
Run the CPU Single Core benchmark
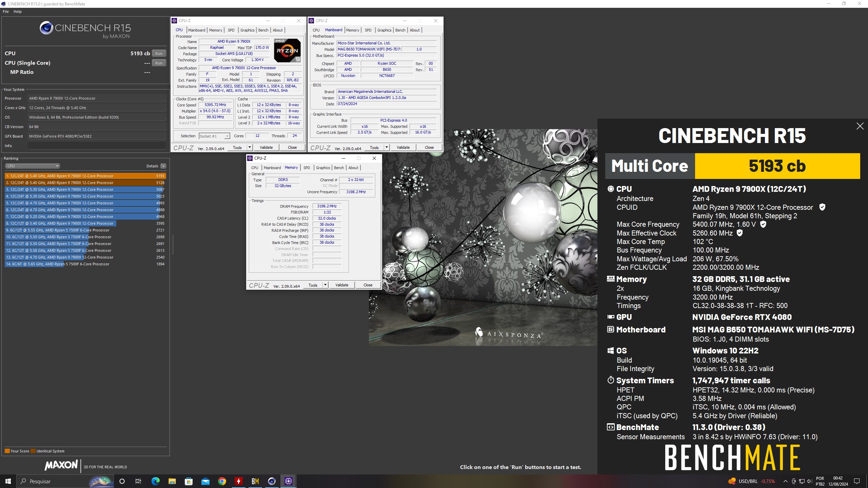pos(159,63)
